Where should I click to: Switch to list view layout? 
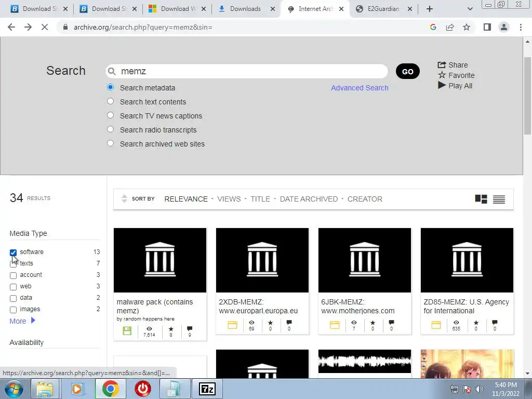[499, 199]
